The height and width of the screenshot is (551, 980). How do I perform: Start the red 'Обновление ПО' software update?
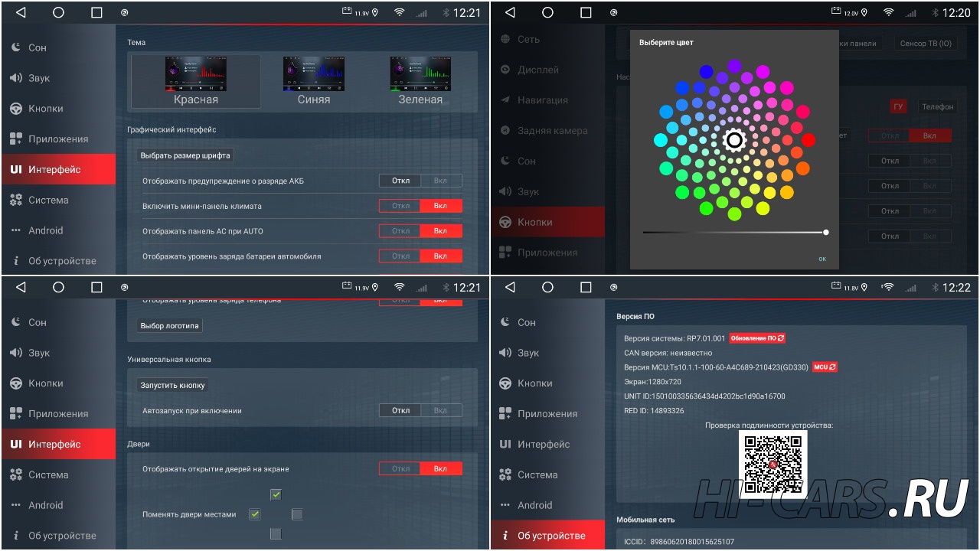[757, 338]
